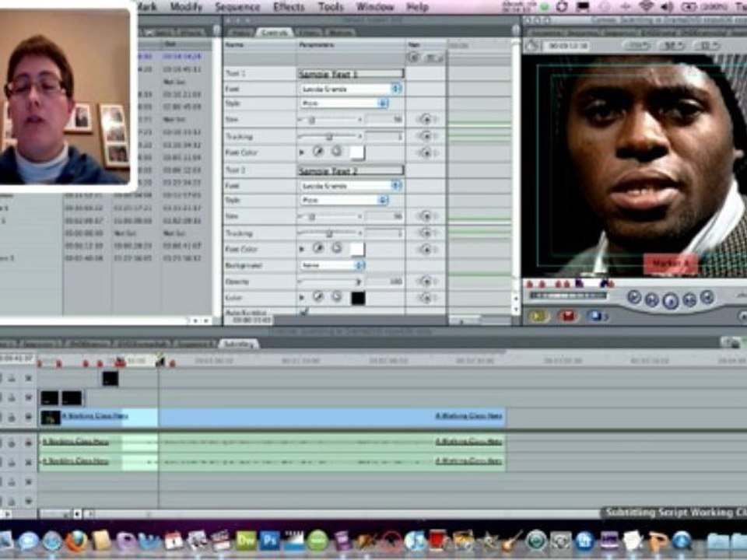Open the Tools menu
747x560 pixels.
pyautogui.click(x=331, y=7)
